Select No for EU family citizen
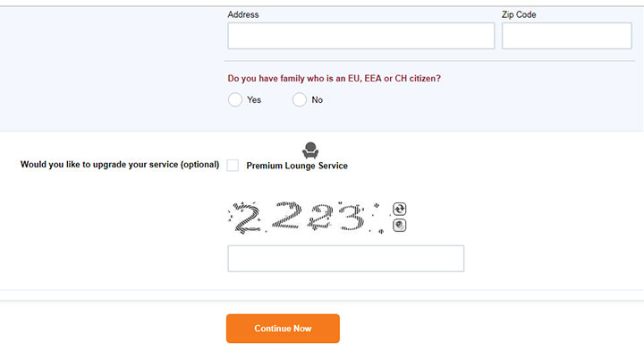 point(300,100)
